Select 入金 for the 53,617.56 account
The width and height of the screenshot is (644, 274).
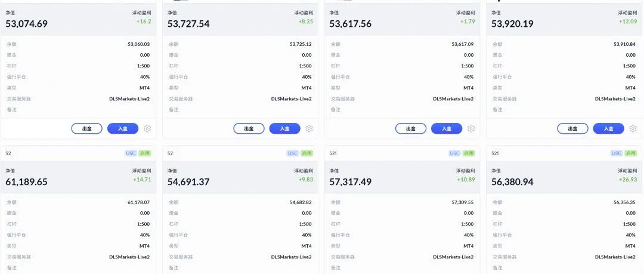click(x=447, y=128)
